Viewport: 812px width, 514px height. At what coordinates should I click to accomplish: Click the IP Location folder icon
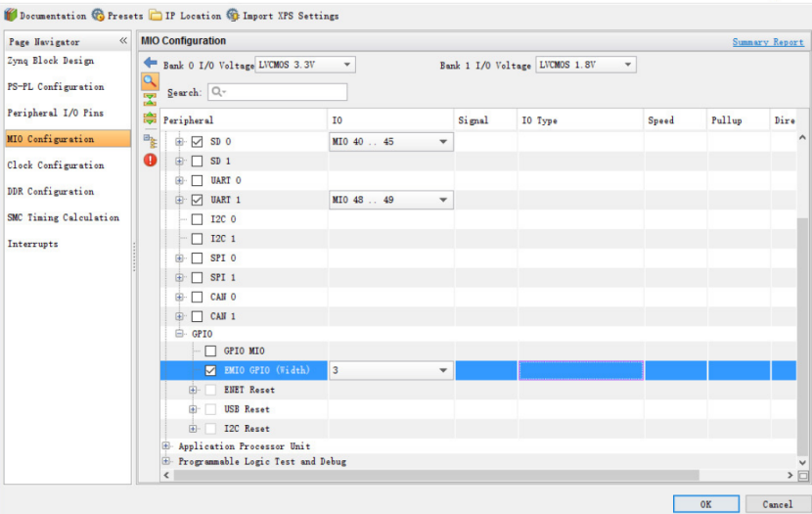click(x=156, y=15)
